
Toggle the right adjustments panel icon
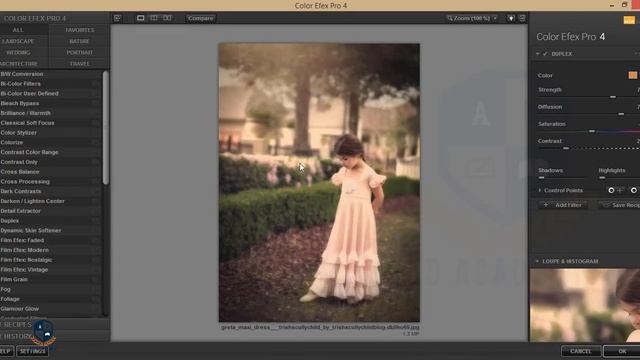pyautogui.click(x=522, y=18)
